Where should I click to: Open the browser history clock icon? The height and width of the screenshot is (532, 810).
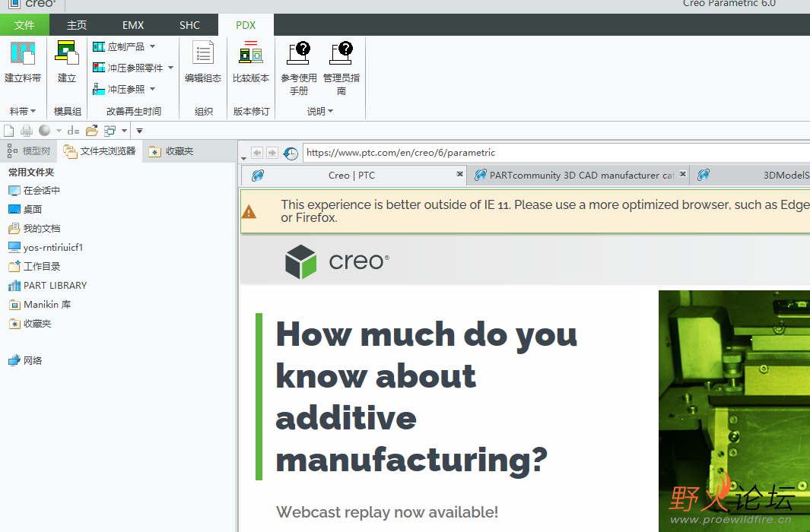(x=291, y=154)
